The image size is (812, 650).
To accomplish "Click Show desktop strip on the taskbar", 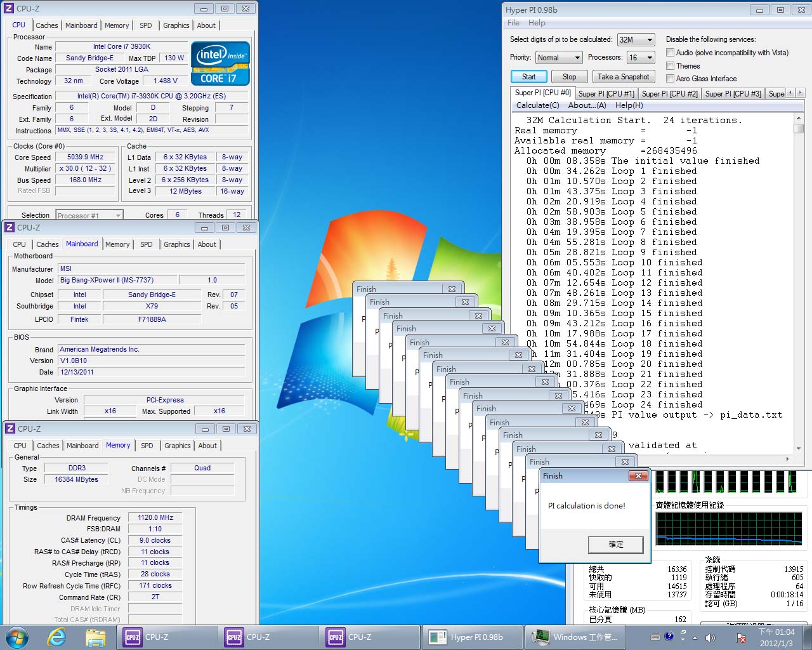I will pos(808,637).
